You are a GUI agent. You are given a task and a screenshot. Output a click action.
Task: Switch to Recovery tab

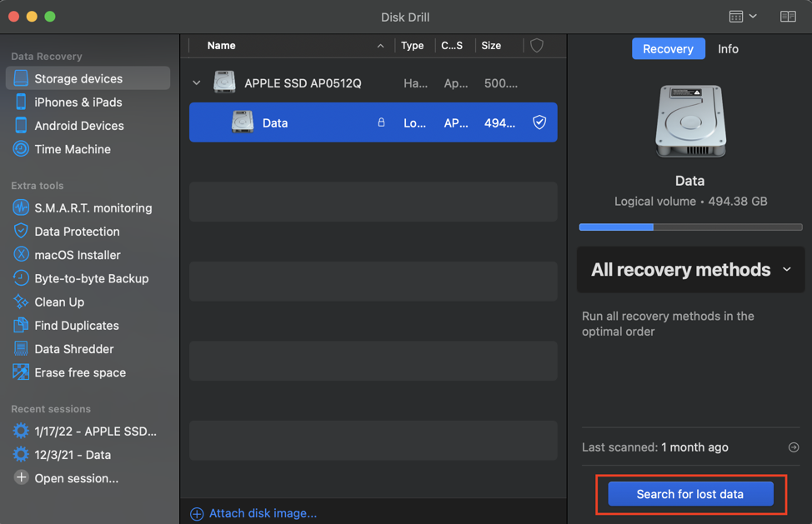pyautogui.click(x=668, y=48)
